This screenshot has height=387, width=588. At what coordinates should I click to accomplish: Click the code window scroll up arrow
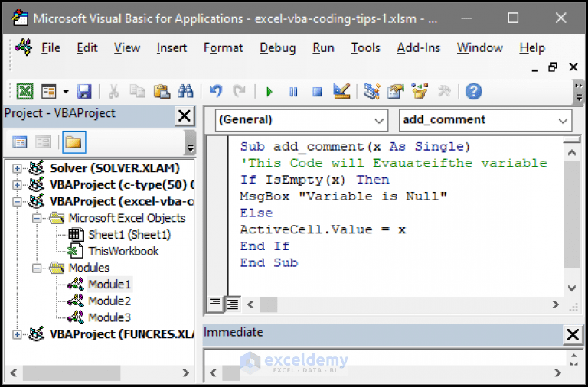[571, 152]
